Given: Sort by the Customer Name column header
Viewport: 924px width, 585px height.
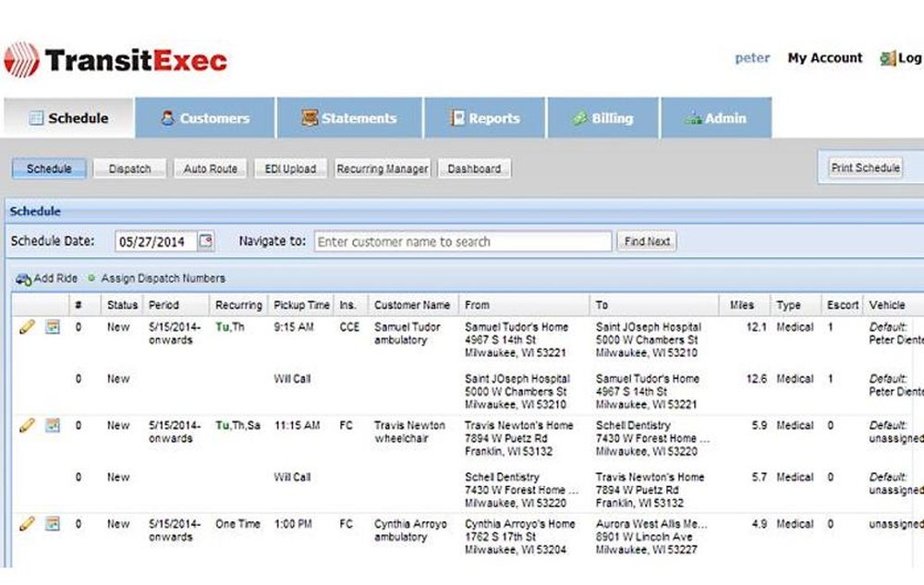Looking at the screenshot, I should pos(413,305).
